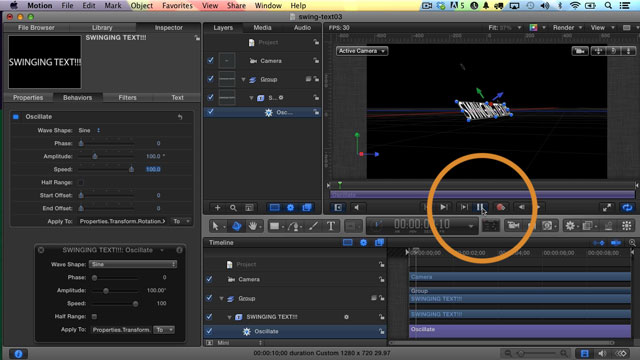Toggle Camera layer visibility in Layers panel
The height and width of the screenshot is (360, 640).
coord(210,60)
